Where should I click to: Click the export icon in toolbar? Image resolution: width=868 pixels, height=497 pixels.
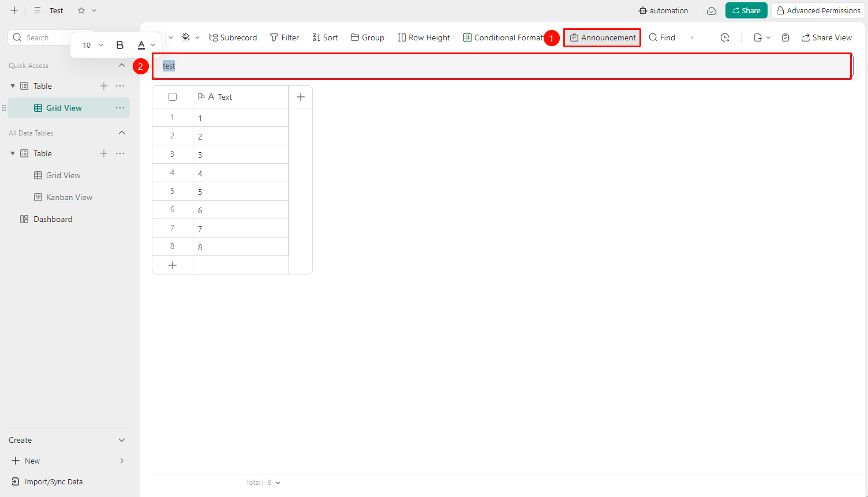pyautogui.click(x=758, y=37)
